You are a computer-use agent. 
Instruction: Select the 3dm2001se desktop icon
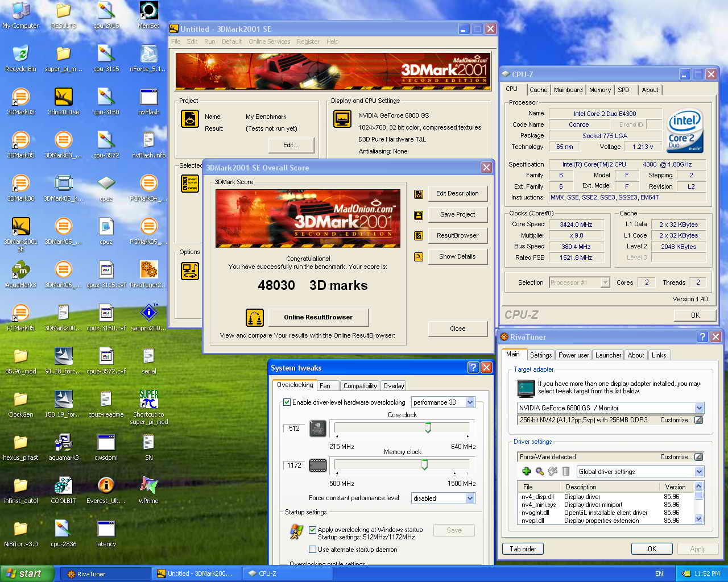click(x=63, y=102)
